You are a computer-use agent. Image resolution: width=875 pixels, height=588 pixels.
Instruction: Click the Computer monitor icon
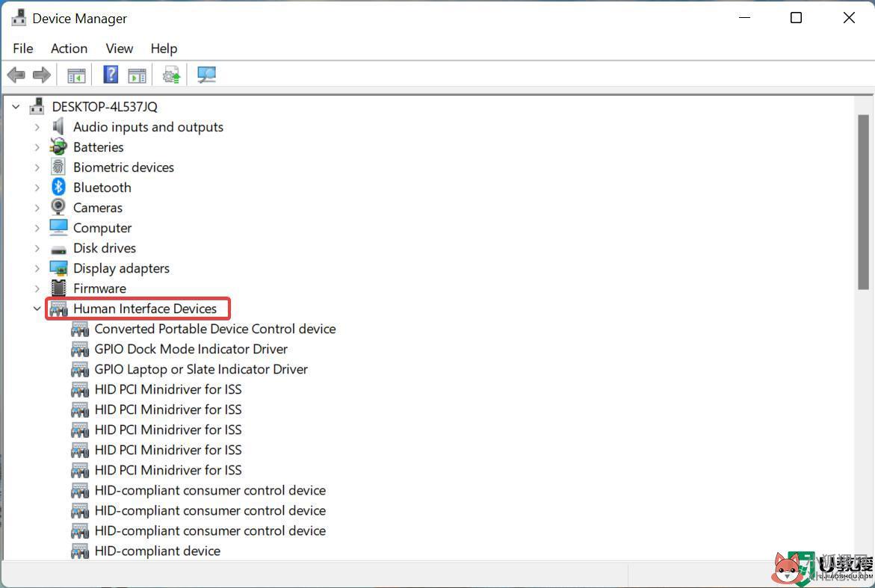pyautogui.click(x=58, y=228)
